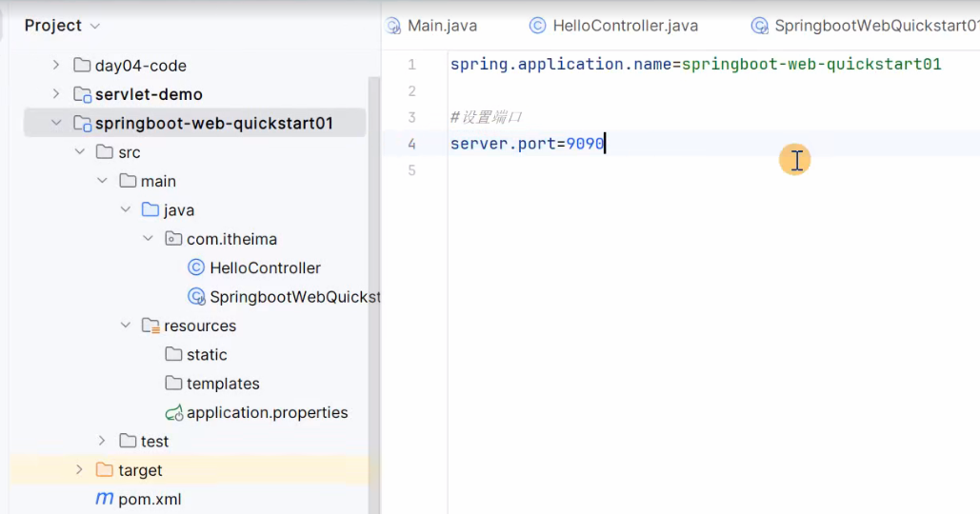Click the spring.application.name property key
This screenshot has width=980, height=514.
(x=561, y=65)
